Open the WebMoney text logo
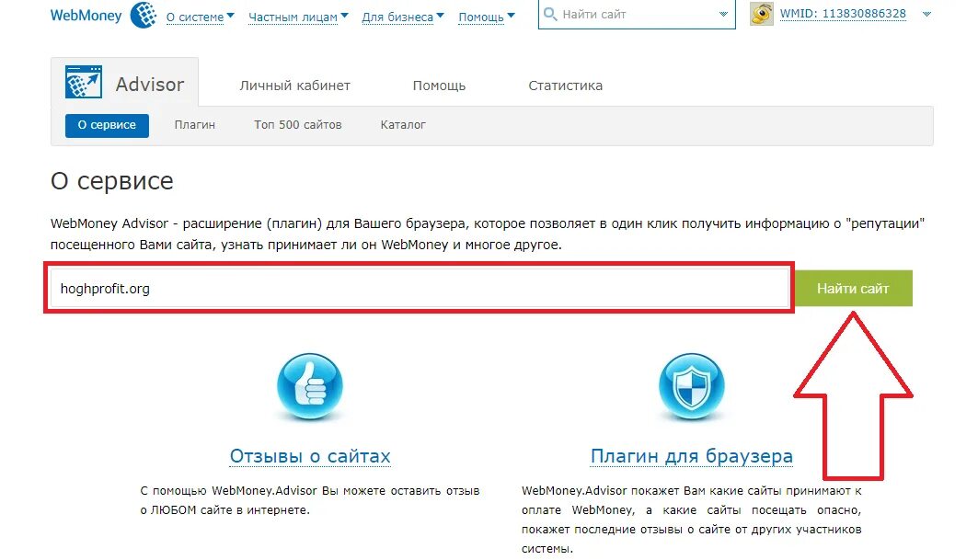The image size is (978, 560). [x=86, y=16]
